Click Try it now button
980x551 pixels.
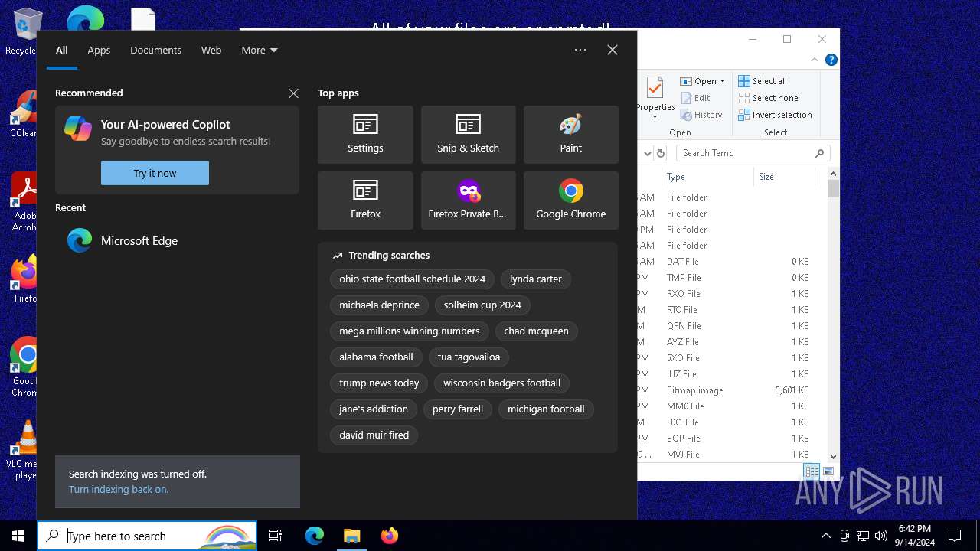pos(155,173)
